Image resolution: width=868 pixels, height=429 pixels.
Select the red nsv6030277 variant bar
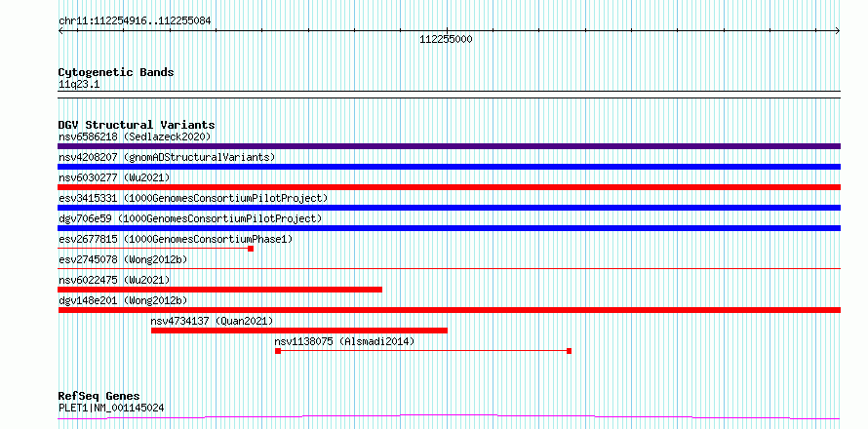click(x=449, y=187)
